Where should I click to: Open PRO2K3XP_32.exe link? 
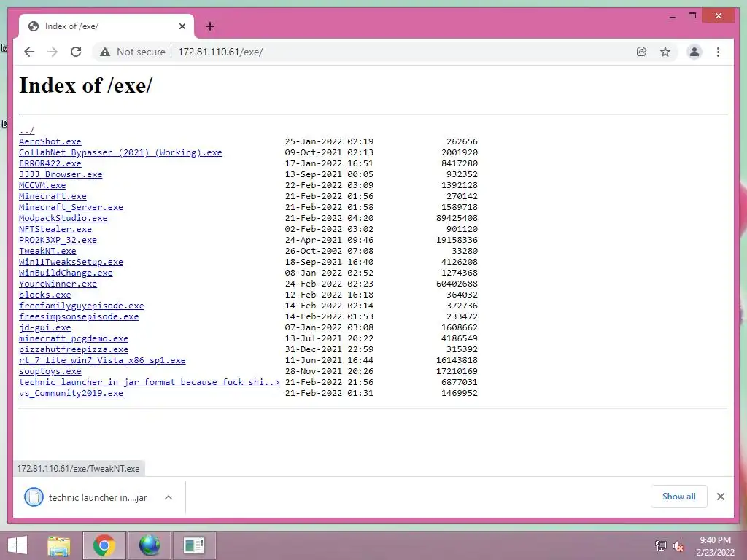[58, 240]
